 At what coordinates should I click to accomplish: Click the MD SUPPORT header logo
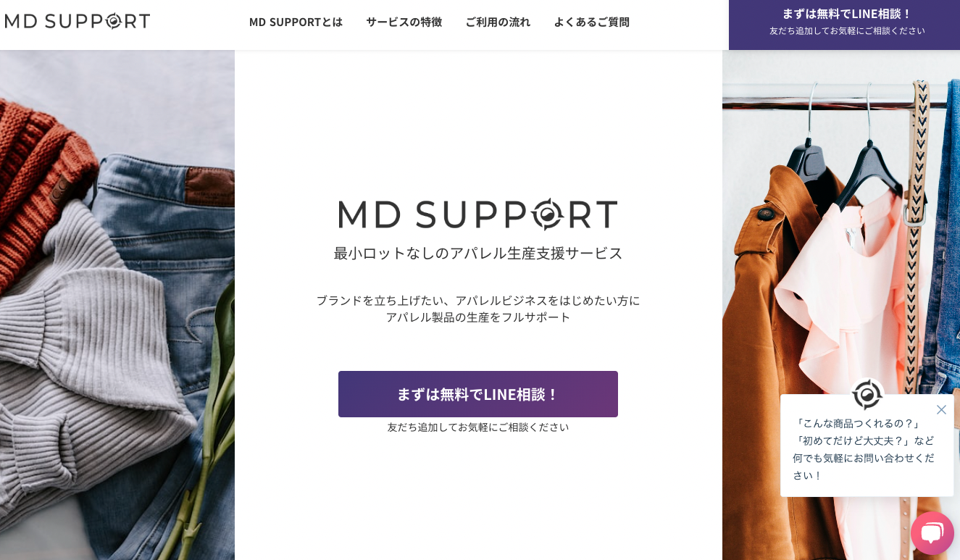click(x=77, y=21)
